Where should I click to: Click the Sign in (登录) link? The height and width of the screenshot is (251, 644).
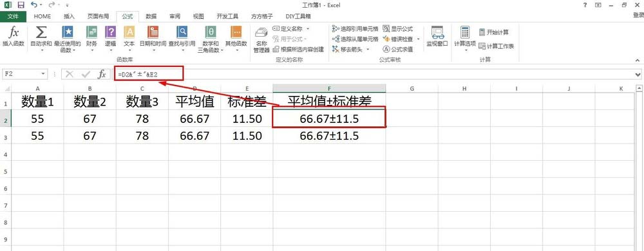click(638, 15)
